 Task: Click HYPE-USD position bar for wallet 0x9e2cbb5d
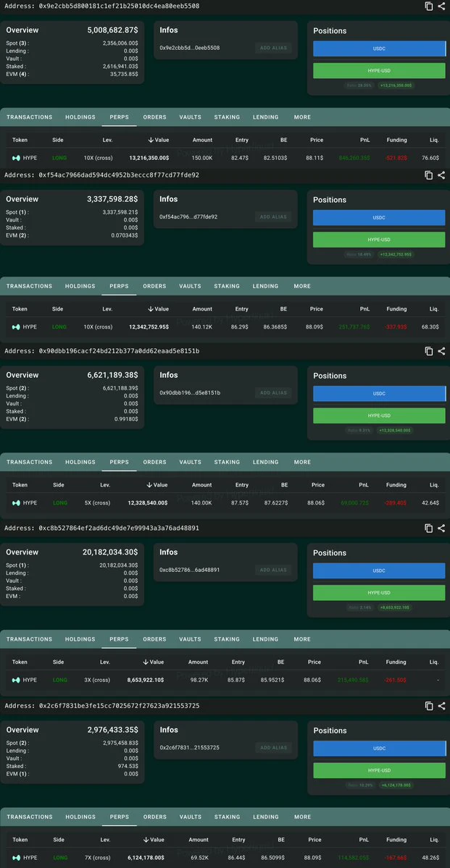(x=379, y=71)
